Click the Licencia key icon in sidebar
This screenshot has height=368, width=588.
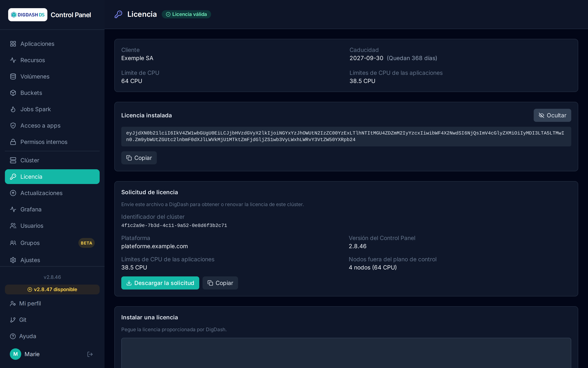pyautogui.click(x=13, y=177)
